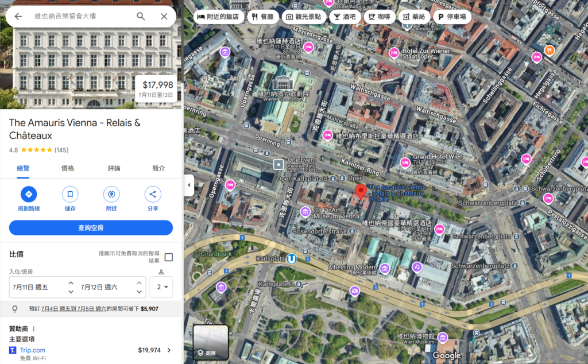The image size is (588, 364).
Task: Click the 分享 share icon
Action: [x=153, y=194]
